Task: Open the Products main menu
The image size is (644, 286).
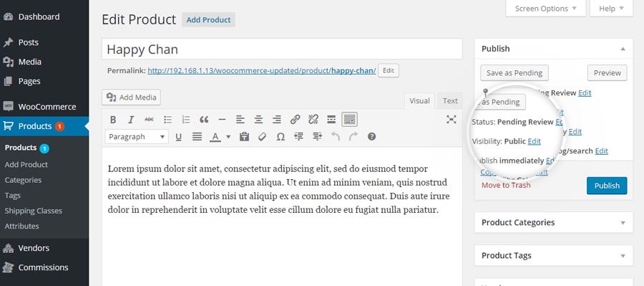Action: pyautogui.click(x=44, y=126)
